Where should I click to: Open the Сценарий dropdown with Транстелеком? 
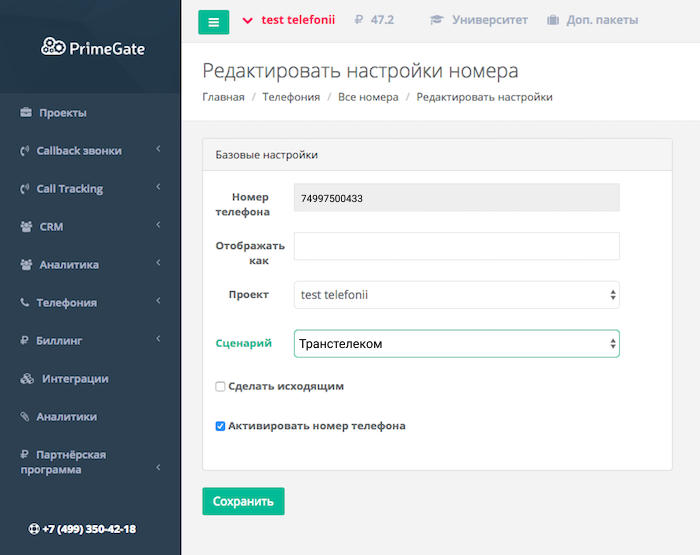coord(456,344)
